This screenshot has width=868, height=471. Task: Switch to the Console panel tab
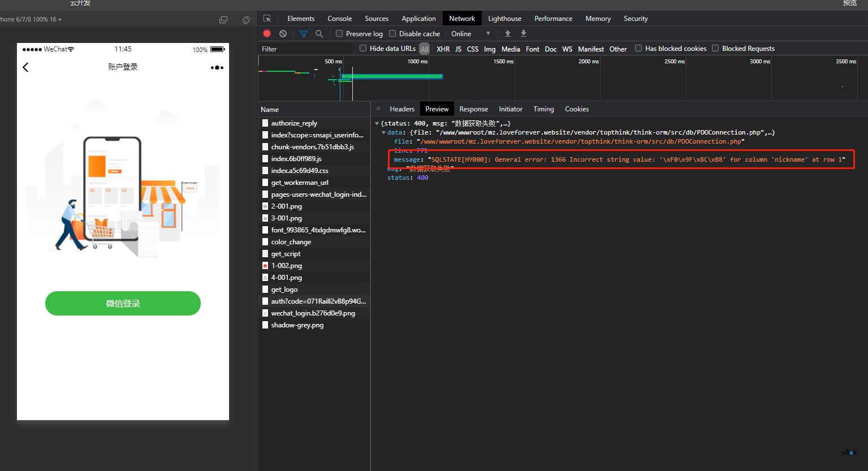coord(339,19)
